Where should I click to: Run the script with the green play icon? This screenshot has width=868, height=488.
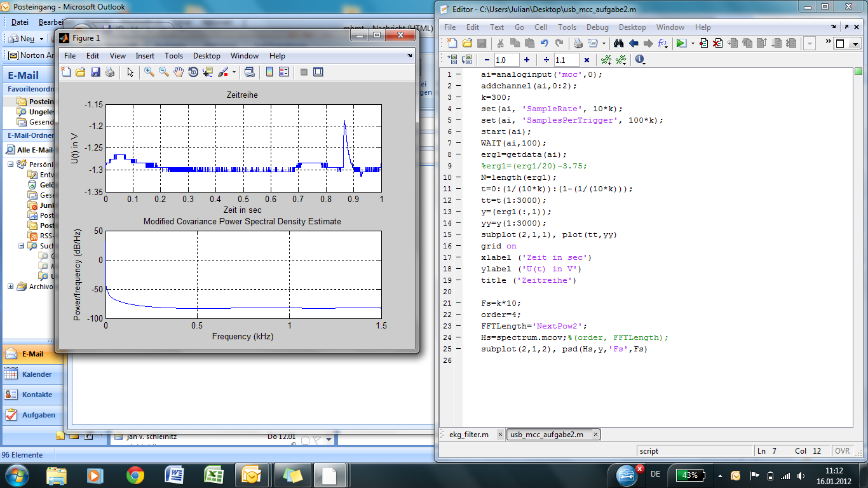point(681,43)
